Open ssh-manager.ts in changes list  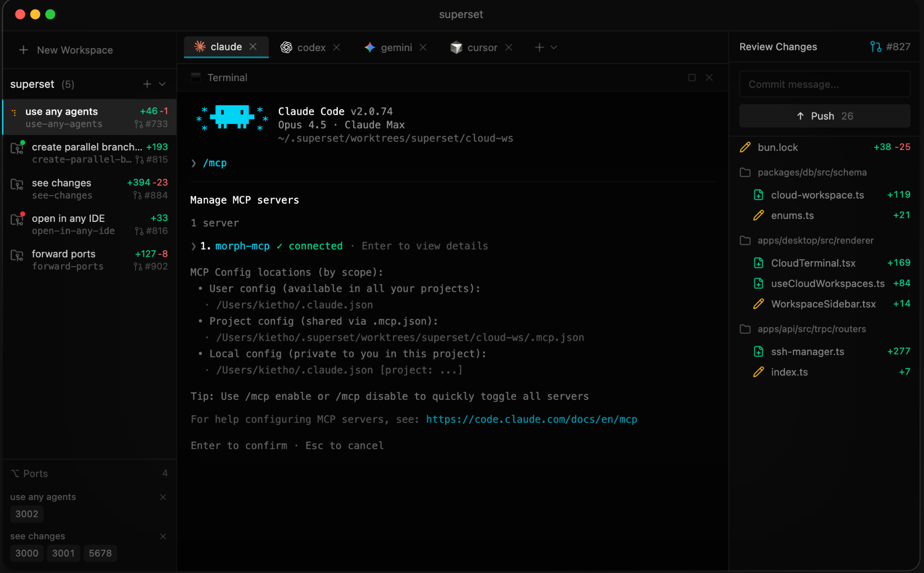[x=807, y=352]
